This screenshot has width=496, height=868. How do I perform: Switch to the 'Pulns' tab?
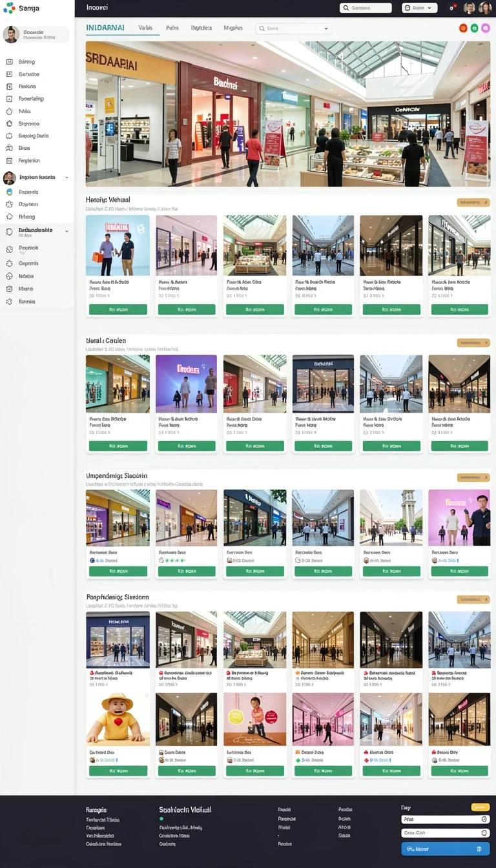(x=172, y=28)
